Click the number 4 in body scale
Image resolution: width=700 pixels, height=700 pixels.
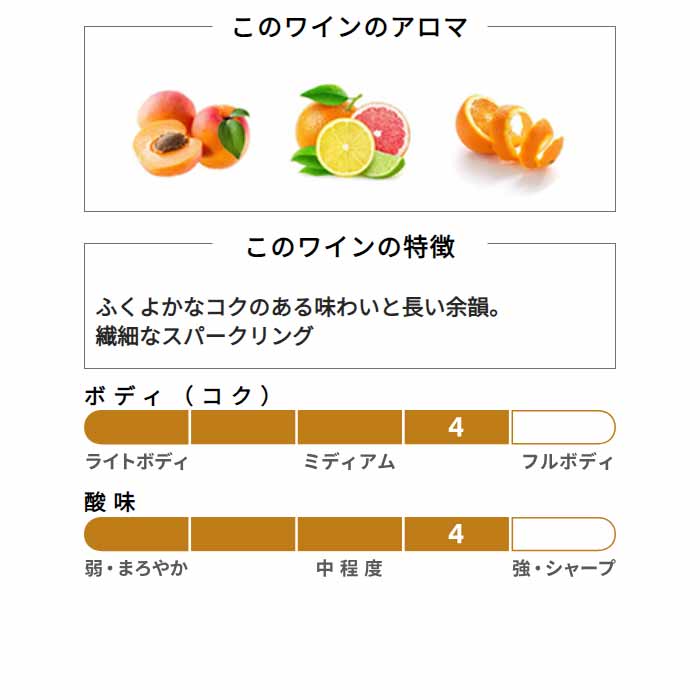pos(456,427)
